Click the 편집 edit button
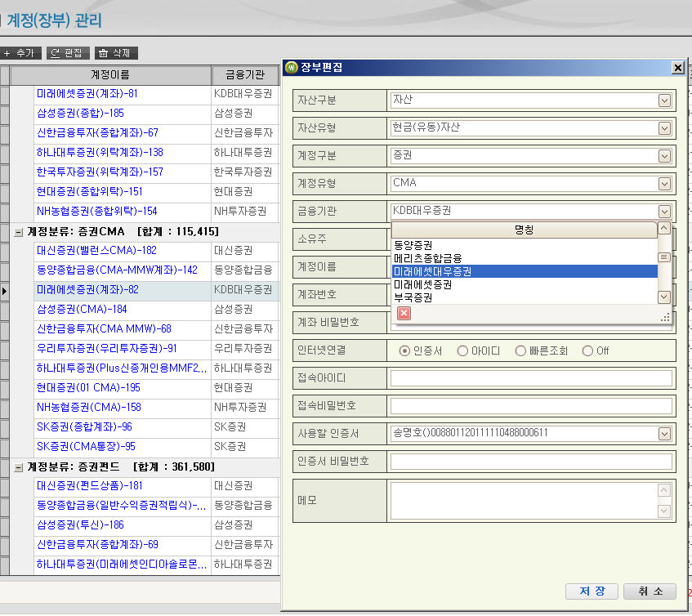 pos(68,53)
